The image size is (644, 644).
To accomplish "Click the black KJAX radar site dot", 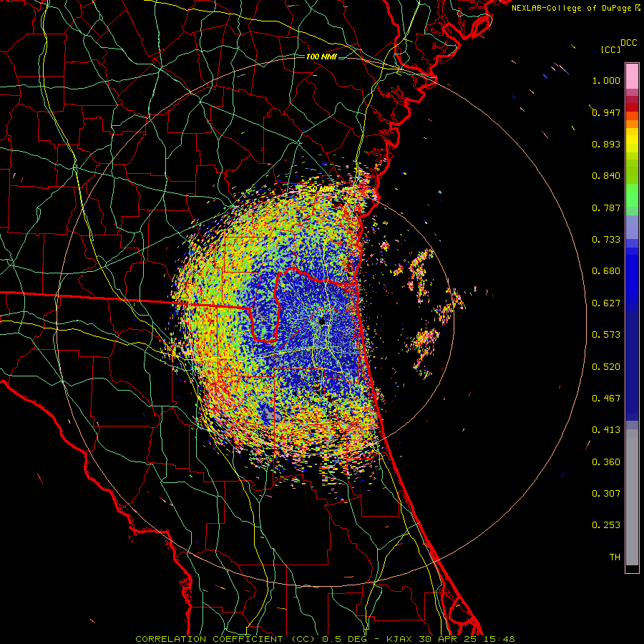I will [x=322, y=321].
